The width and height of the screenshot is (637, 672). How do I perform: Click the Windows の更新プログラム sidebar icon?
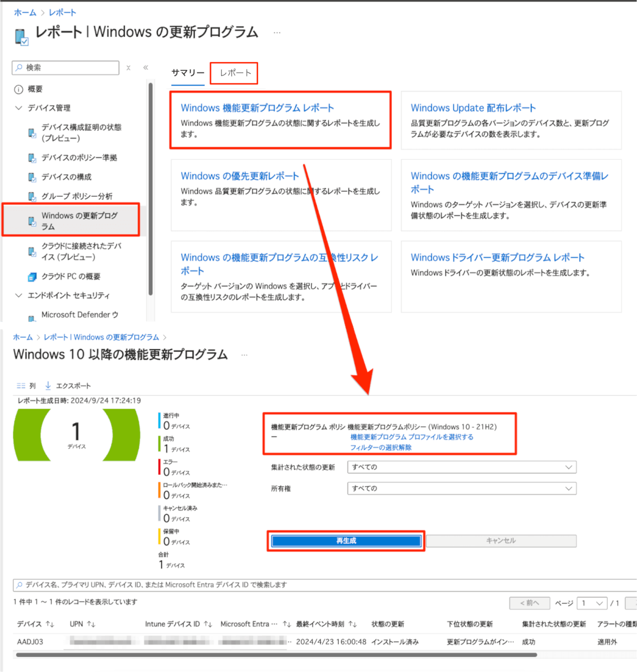32,221
